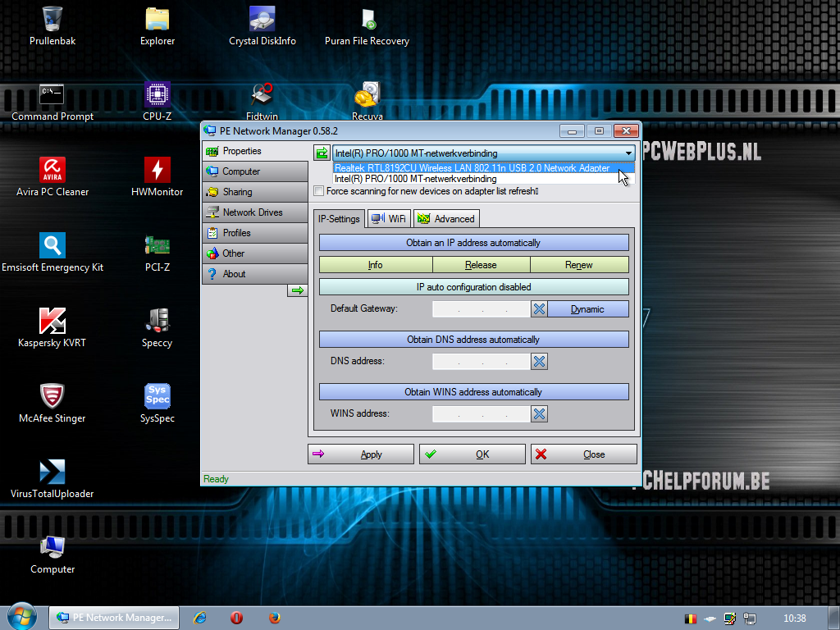
Task: Open the Computer sidebar section
Action: [x=255, y=171]
